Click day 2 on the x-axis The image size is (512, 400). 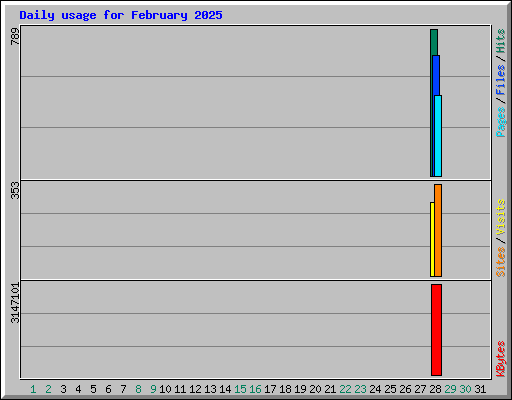pos(48,389)
